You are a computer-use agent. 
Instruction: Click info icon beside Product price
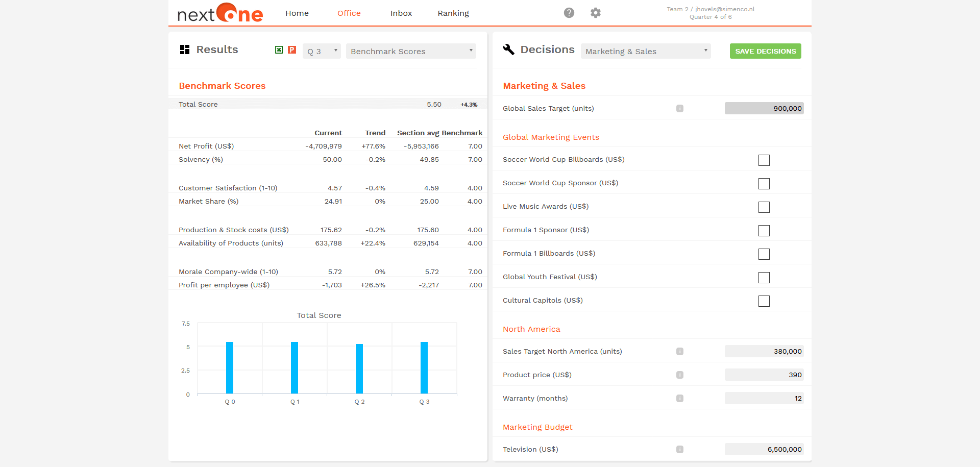point(680,375)
